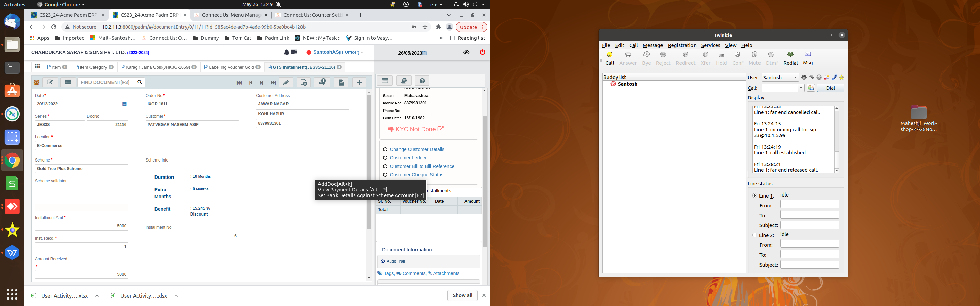Open SantoshAS(IT Officer) user dropdown
This screenshot has height=306, width=980.
[x=338, y=52]
